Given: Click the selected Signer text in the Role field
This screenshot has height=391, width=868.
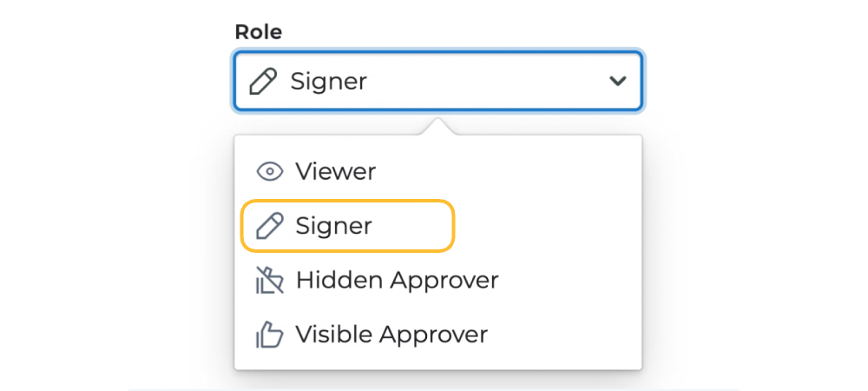Looking at the screenshot, I should coord(328,83).
